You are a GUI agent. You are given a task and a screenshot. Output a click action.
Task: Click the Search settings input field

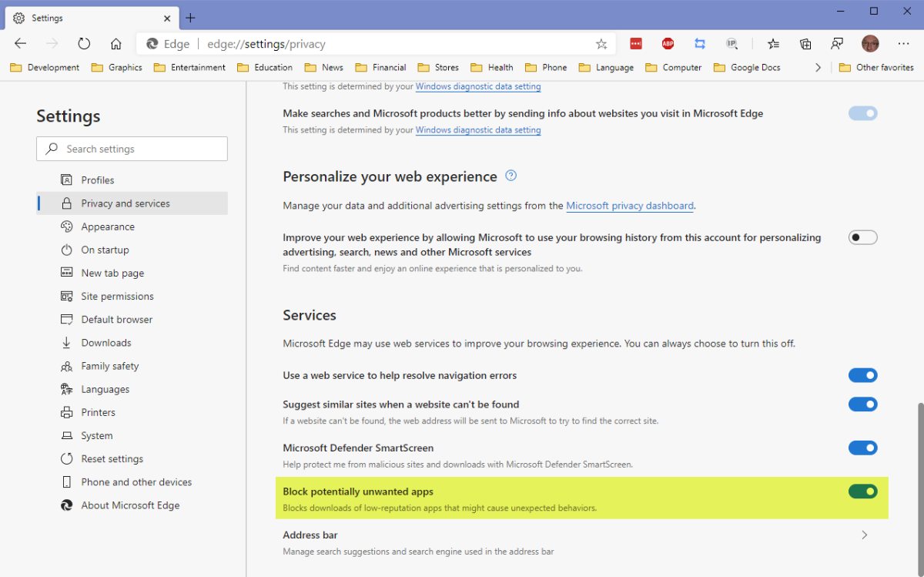click(x=132, y=149)
